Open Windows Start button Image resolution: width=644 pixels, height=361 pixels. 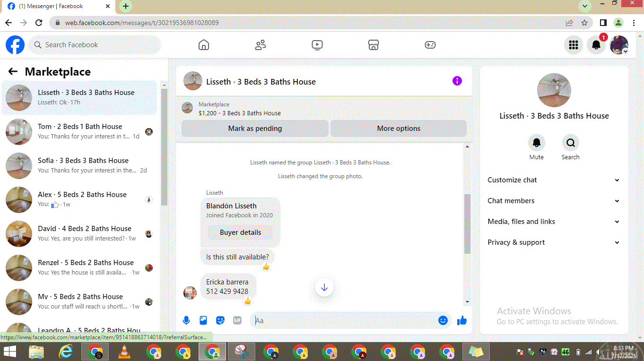[9, 352]
